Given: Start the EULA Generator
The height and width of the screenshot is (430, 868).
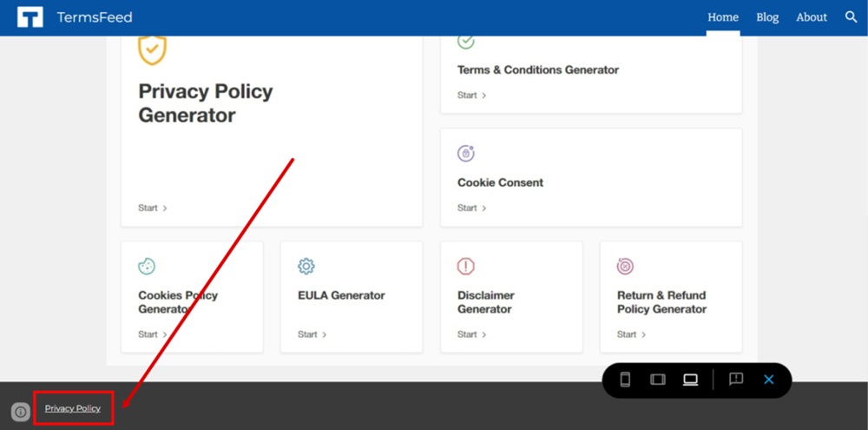Looking at the screenshot, I should pyautogui.click(x=312, y=334).
